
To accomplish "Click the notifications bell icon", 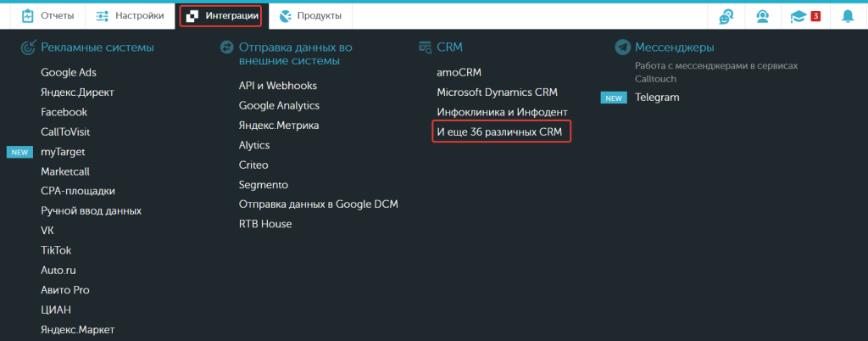I will [848, 16].
